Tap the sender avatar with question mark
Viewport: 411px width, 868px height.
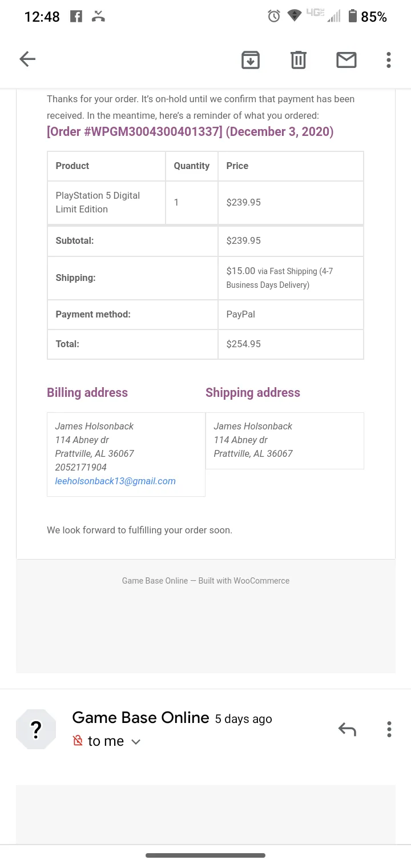point(36,729)
